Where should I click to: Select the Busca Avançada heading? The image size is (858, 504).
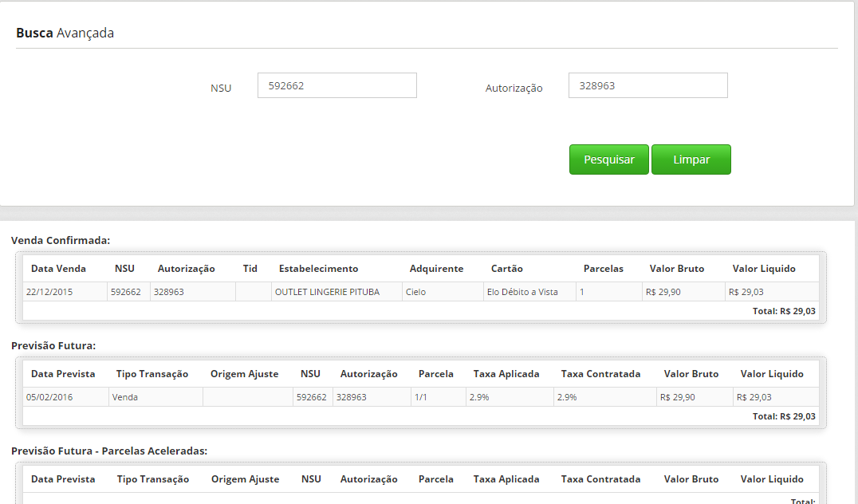tap(65, 33)
